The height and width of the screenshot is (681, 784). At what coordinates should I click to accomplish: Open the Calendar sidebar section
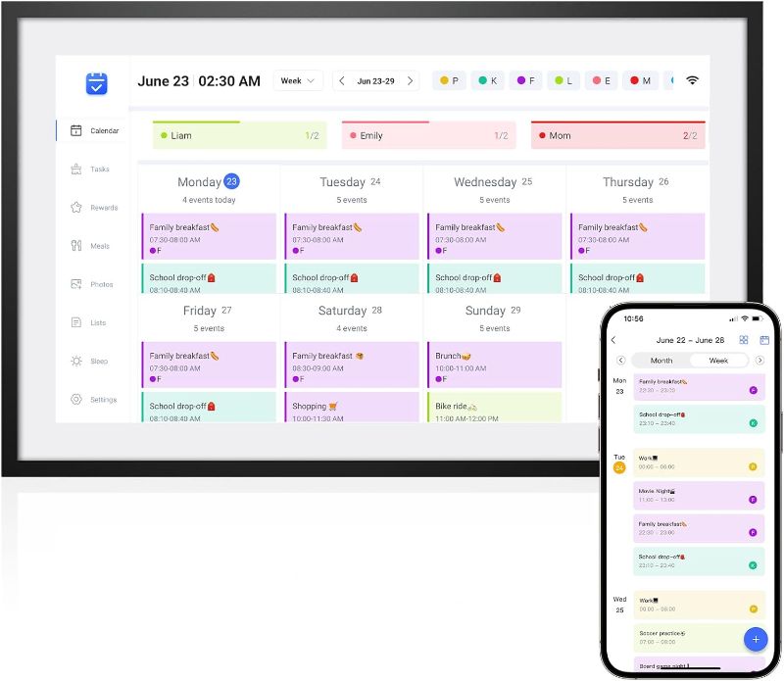[94, 130]
